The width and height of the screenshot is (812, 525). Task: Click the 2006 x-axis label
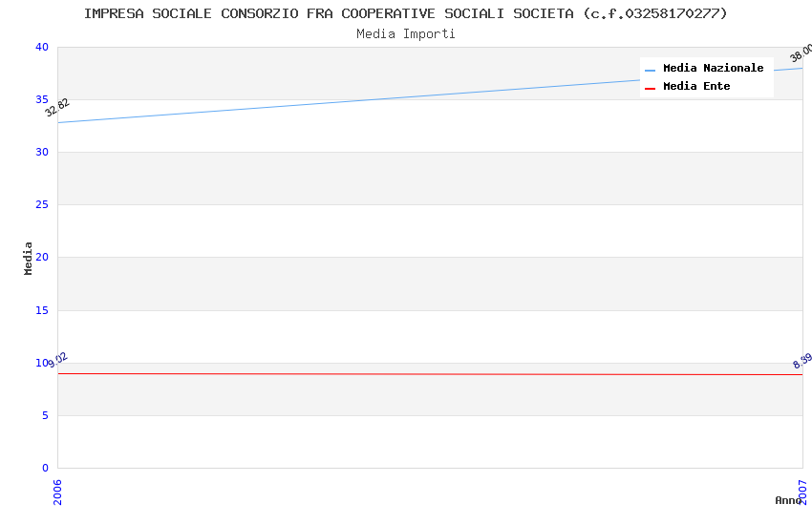click(x=57, y=492)
